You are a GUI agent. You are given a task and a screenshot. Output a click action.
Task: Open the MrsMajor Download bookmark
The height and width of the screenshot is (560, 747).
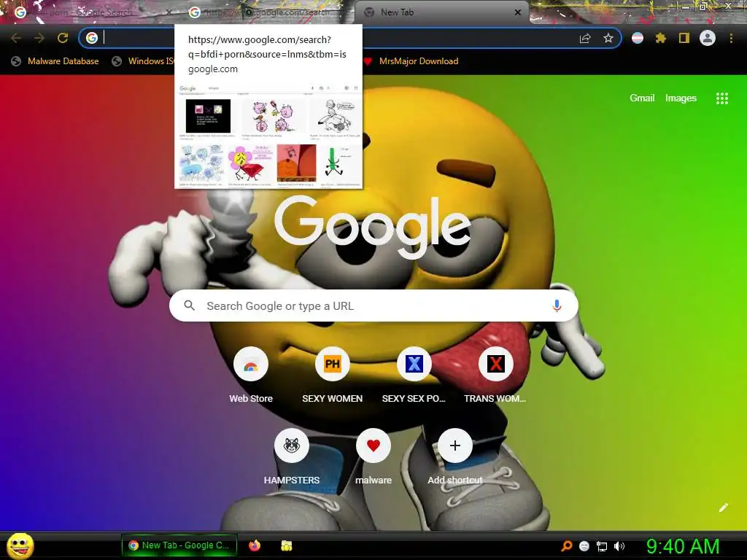(x=411, y=61)
